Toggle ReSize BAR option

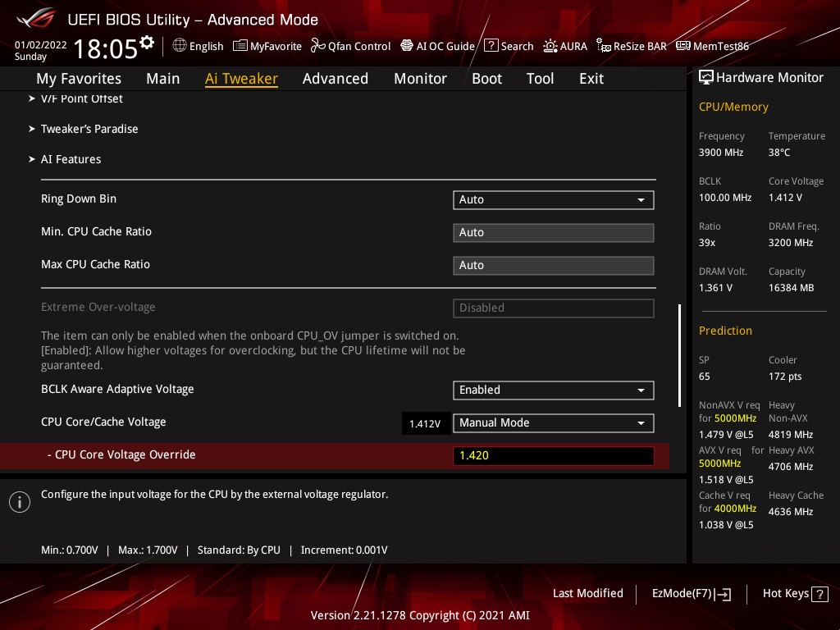click(632, 46)
